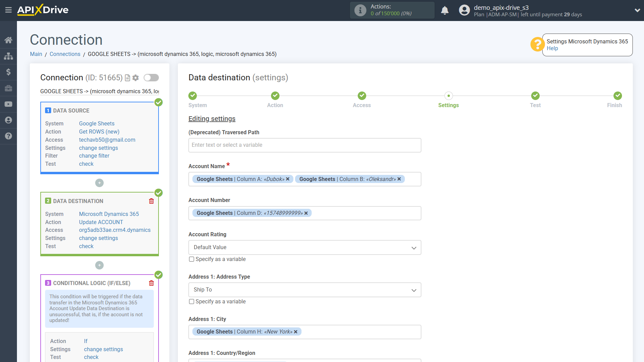Viewport: 644px width, 362px height.
Task: Go to the Action step
Action: coord(275,96)
